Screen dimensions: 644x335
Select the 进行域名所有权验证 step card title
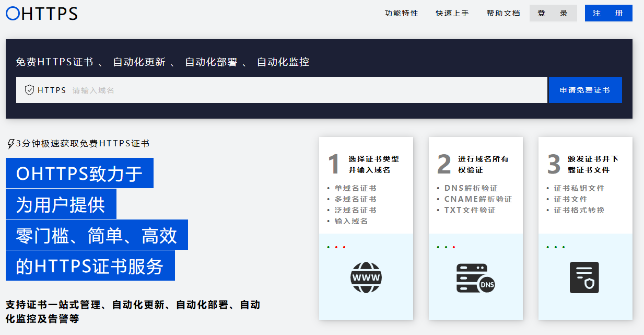tap(483, 164)
